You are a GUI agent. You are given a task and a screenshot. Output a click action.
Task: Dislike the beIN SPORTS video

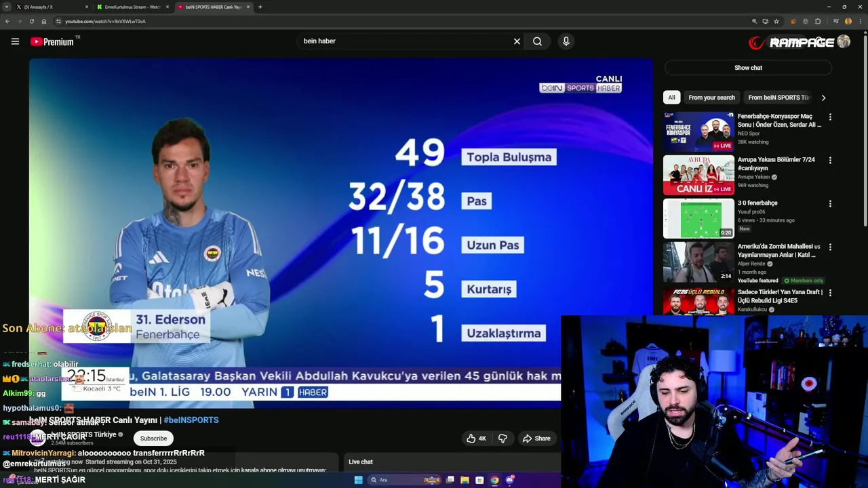[x=502, y=439]
